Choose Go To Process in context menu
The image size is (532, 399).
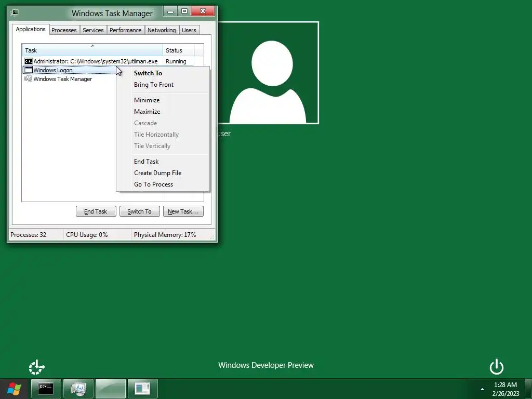163,184
